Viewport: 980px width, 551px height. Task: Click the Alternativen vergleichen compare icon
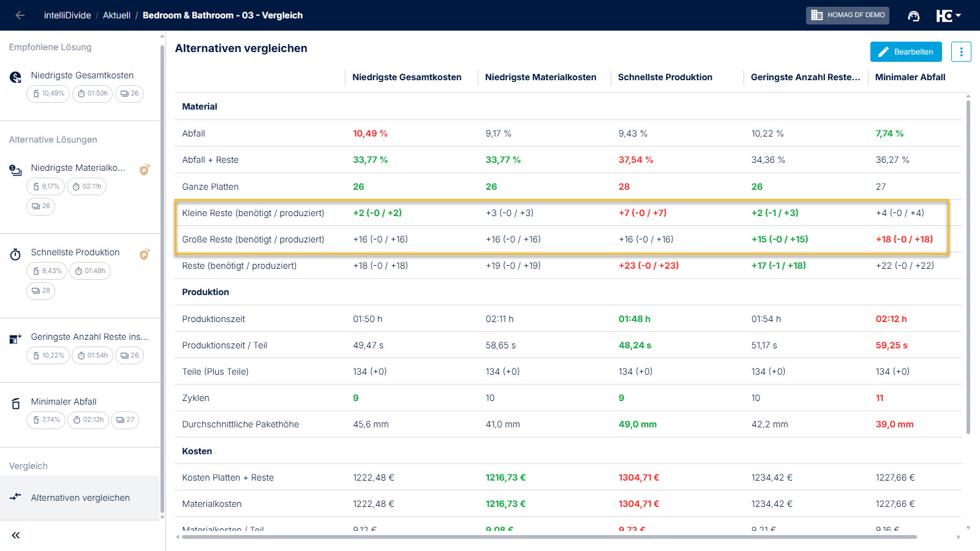16,497
